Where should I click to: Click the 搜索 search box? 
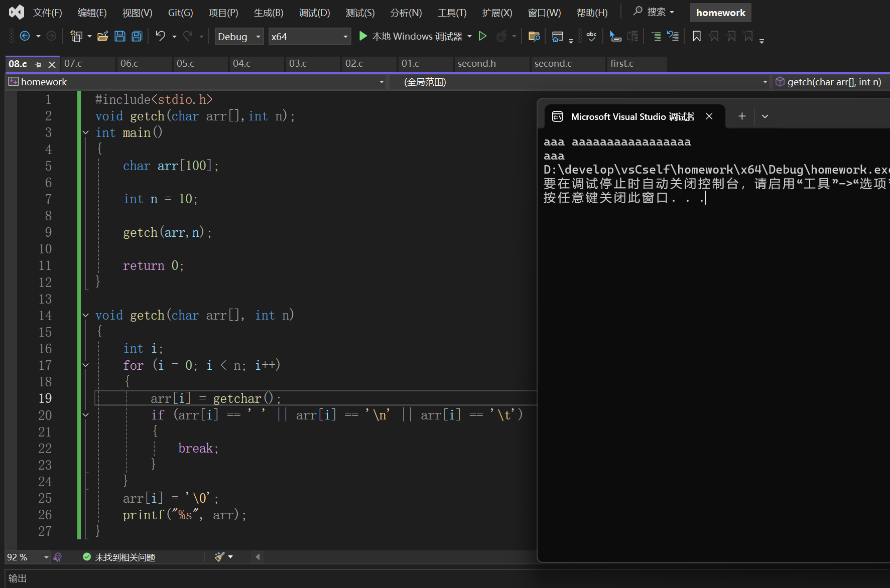[x=654, y=12]
